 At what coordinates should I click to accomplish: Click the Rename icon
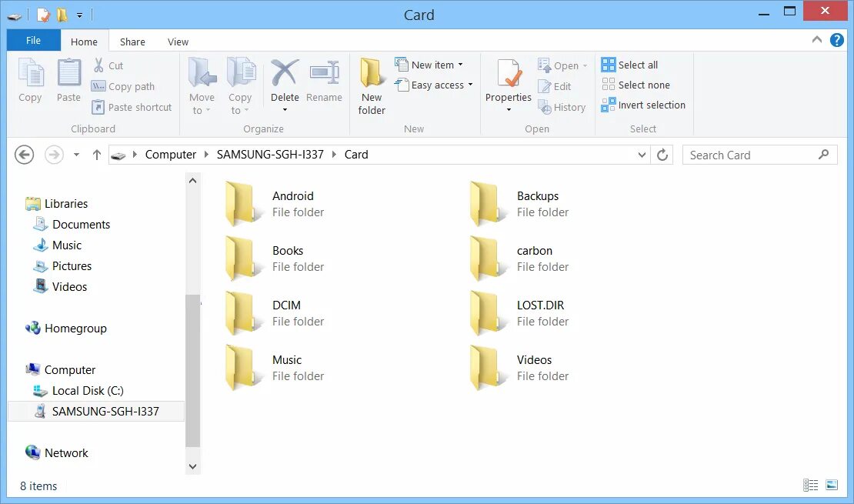(324, 73)
